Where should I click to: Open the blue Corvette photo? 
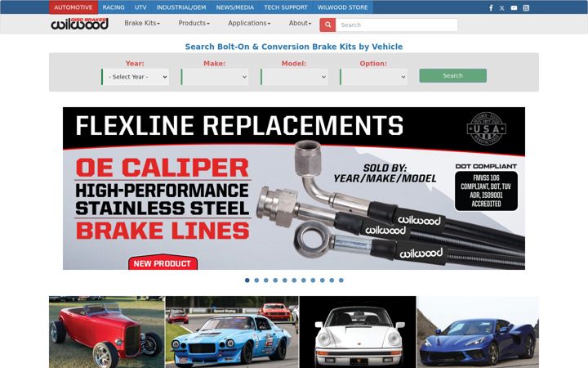pyautogui.click(x=478, y=332)
